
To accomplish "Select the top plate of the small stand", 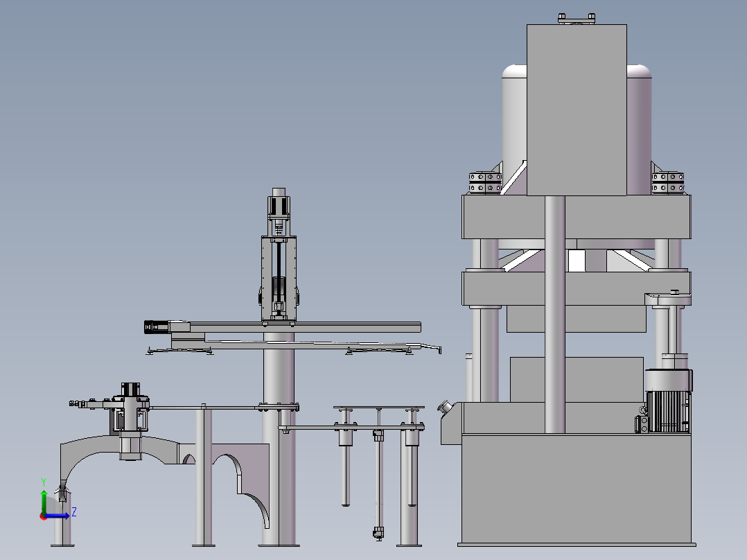I will coord(379,408).
